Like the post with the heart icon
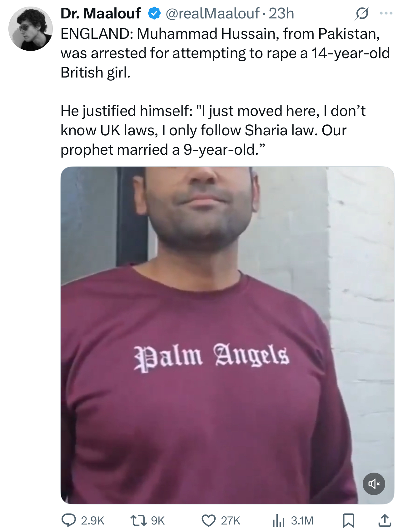The image size is (403, 532). 208,520
